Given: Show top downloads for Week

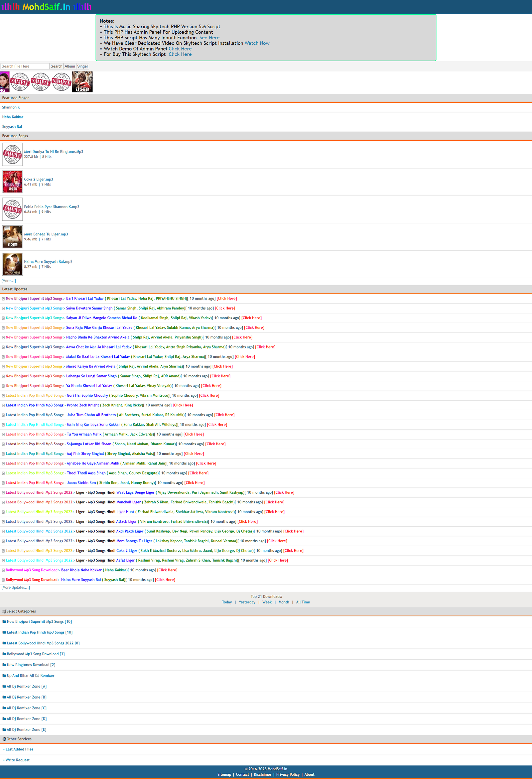Looking at the screenshot, I should click(x=267, y=602).
